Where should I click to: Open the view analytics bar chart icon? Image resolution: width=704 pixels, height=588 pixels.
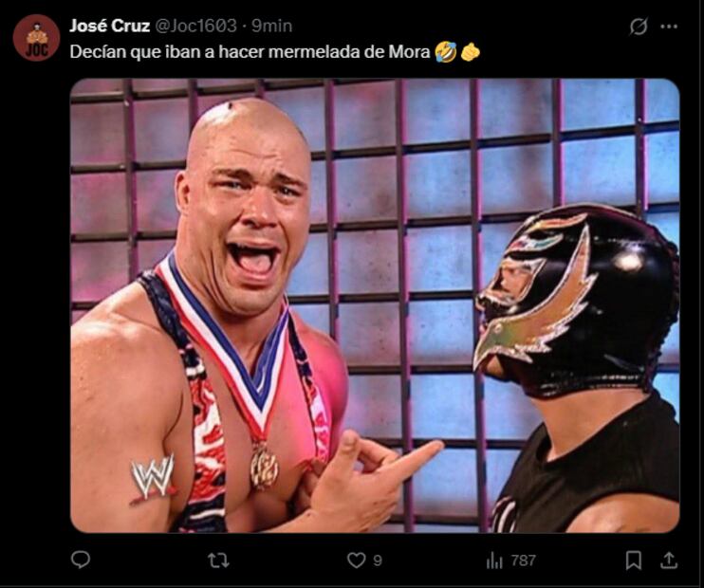494,560
